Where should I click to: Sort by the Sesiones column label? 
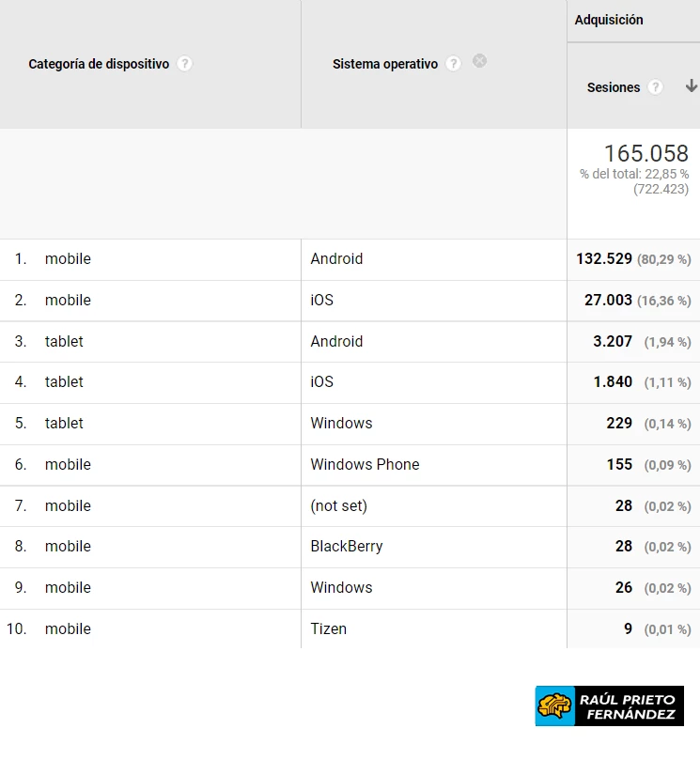tap(613, 87)
